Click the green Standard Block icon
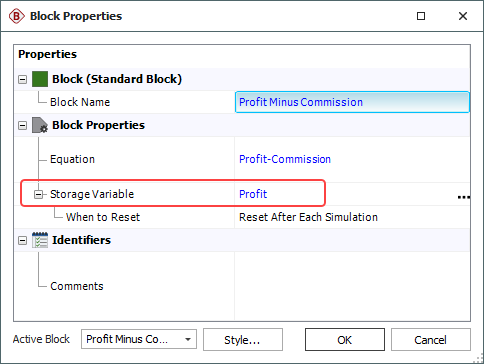The width and height of the screenshot is (484, 364). coord(40,79)
